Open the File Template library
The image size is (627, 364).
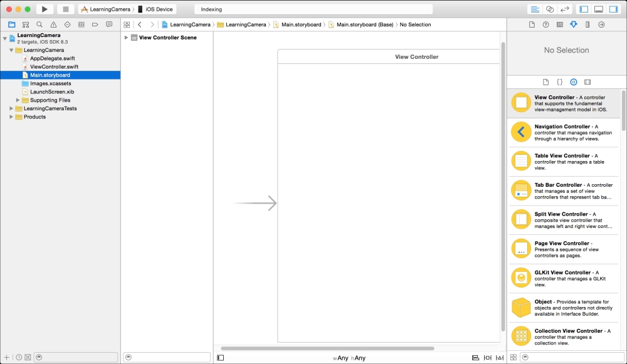[x=546, y=82]
